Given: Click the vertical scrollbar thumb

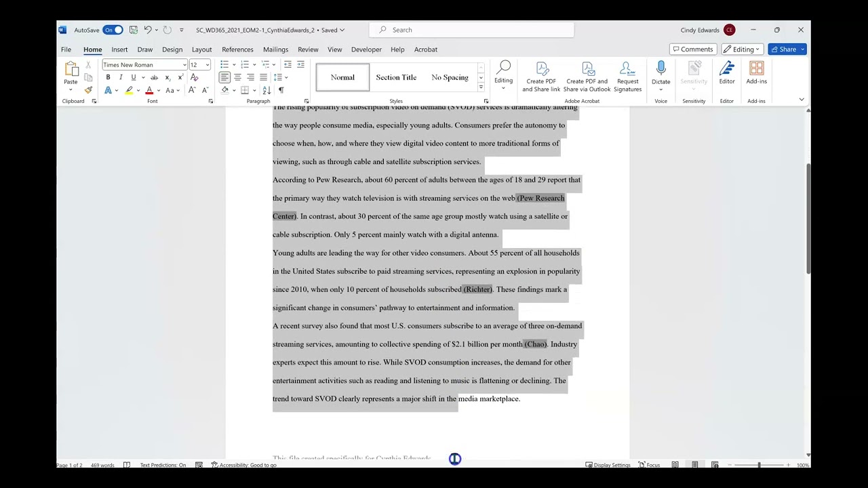Looking at the screenshot, I should point(808,218).
